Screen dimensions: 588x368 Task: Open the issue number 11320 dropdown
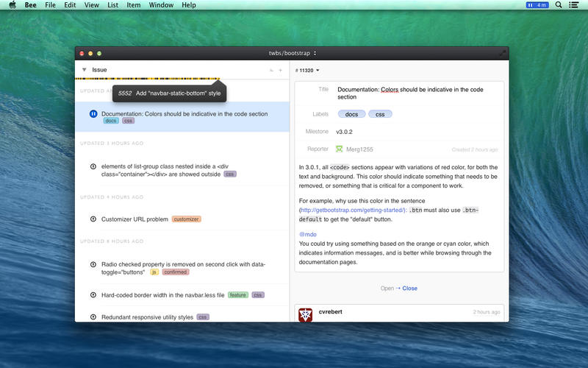pyautogui.click(x=307, y=71)
